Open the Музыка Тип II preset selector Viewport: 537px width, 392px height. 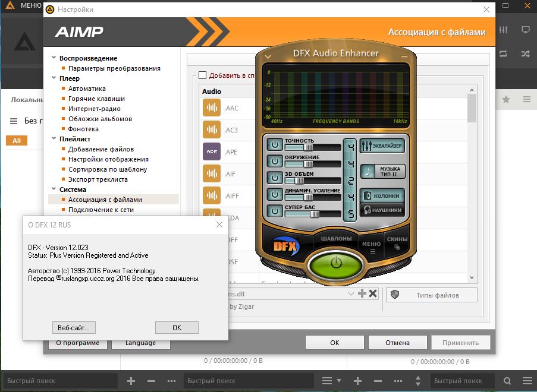point(383,172)
